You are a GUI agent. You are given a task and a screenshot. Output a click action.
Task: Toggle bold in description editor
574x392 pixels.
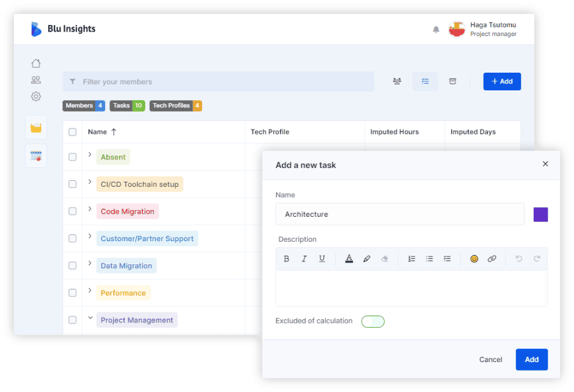[x=286, y=259]
